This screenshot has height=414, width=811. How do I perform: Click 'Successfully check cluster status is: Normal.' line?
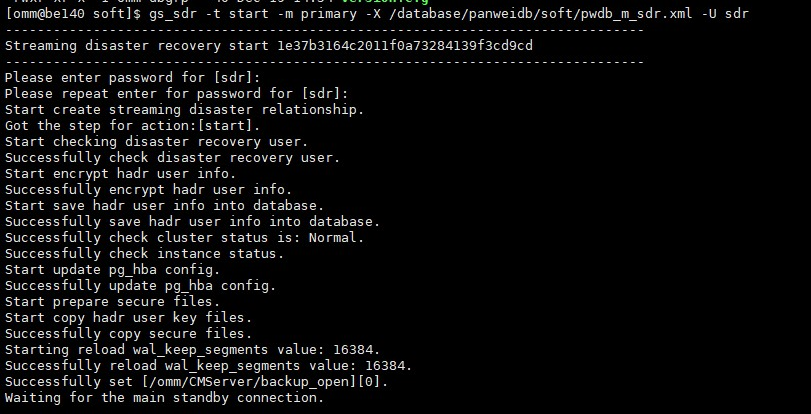pyautogui.click(x=185, y=238)
